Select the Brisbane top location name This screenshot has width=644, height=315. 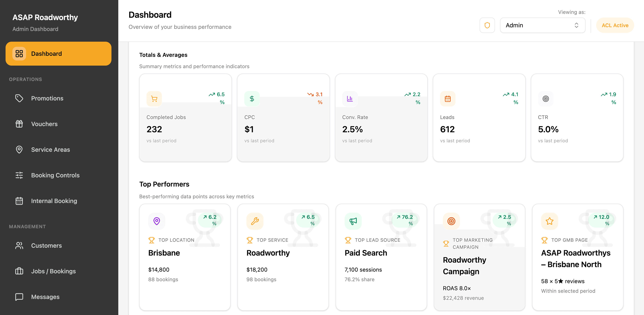164,253
